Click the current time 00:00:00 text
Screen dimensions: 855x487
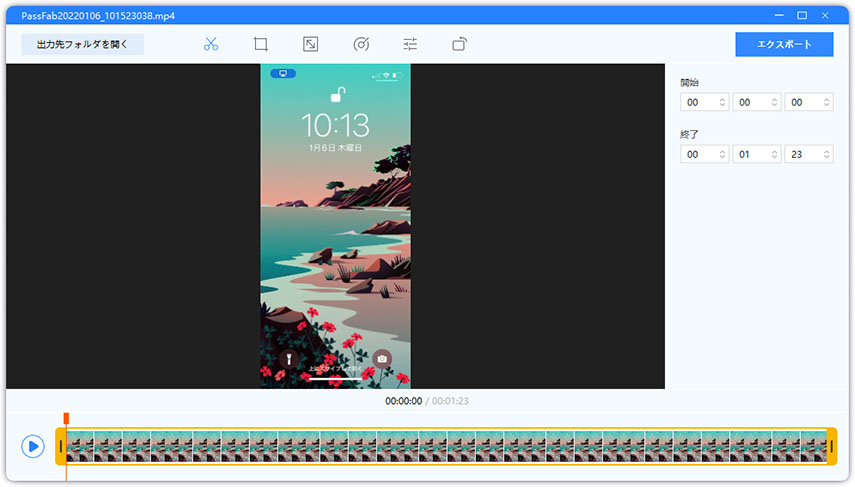404,401
